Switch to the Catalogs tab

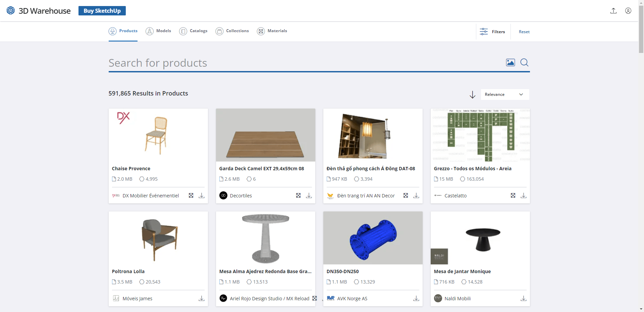(x=193, y=31)
